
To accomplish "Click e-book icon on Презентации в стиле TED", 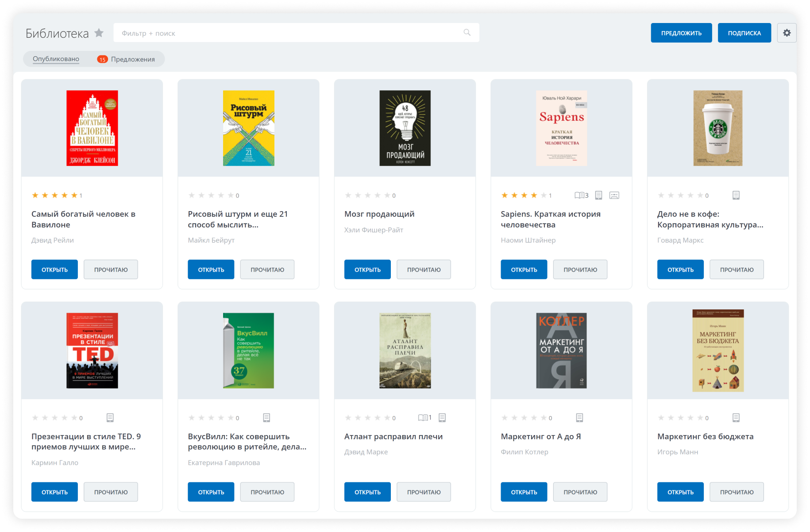I will point(110,417).
